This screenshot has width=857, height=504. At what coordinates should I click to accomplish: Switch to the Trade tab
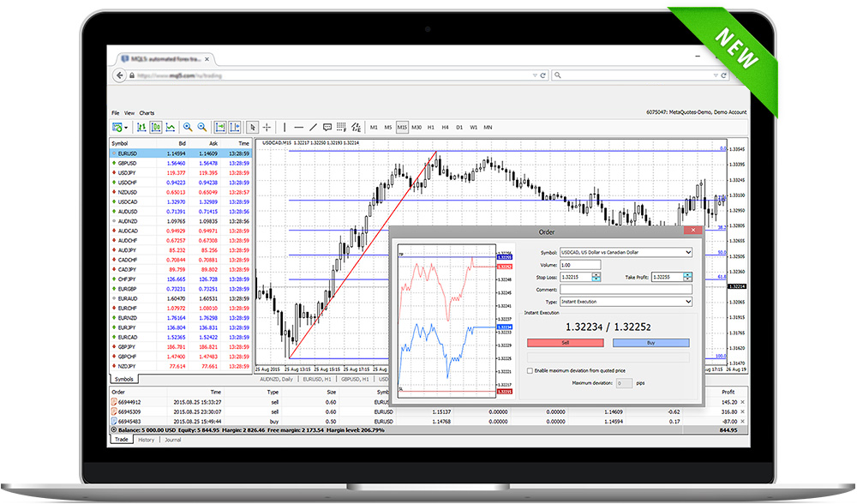[x=122, y=440]
